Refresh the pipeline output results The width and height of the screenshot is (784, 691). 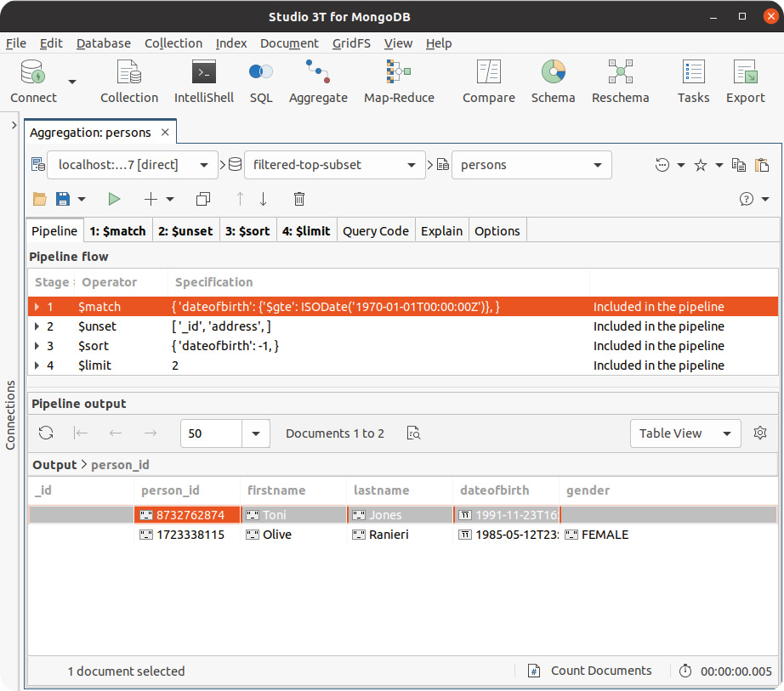click(47, 433)
